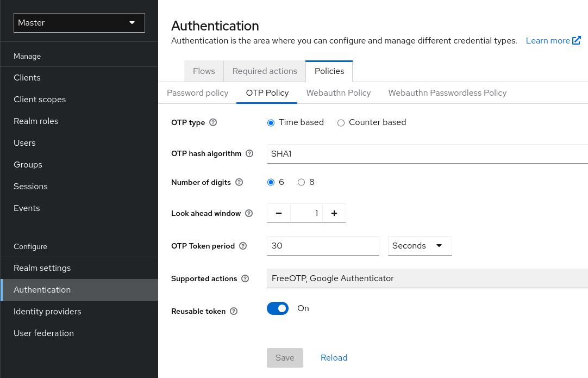Click help icon beside Supported actions

245,278
